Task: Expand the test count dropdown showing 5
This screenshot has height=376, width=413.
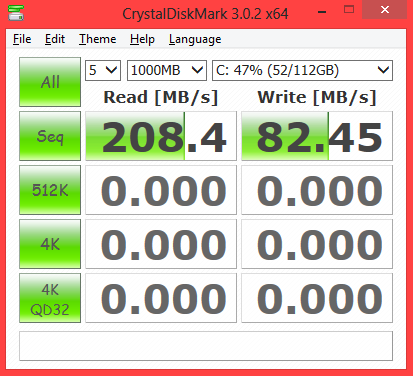Action: tap(103, 70)
